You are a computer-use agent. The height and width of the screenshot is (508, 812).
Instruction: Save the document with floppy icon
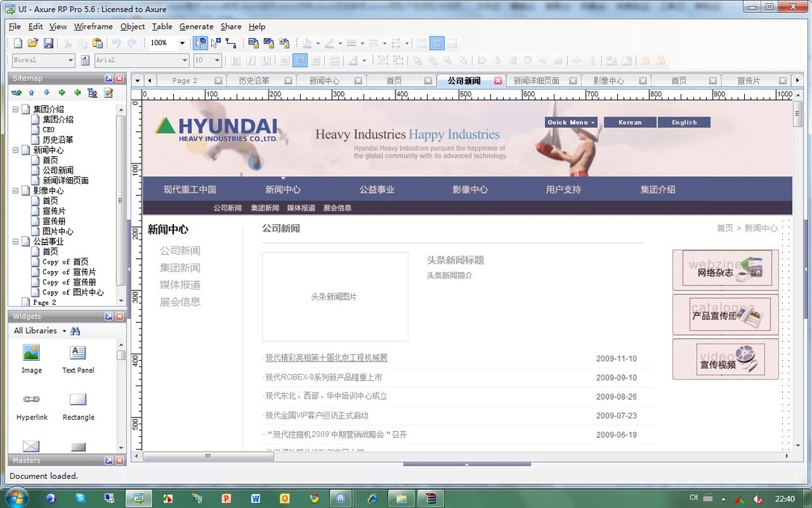[x=49, y=43]
